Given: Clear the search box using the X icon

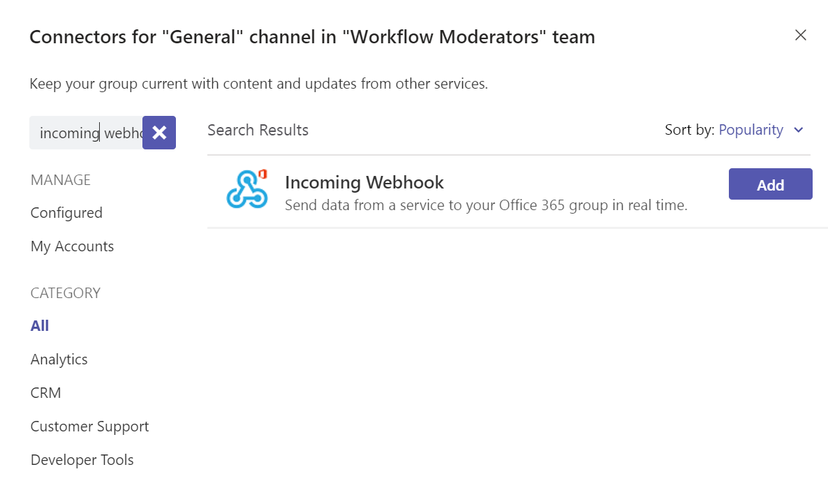Looking at the screenshot, I should pyautogui.click(x=159, y=133).
